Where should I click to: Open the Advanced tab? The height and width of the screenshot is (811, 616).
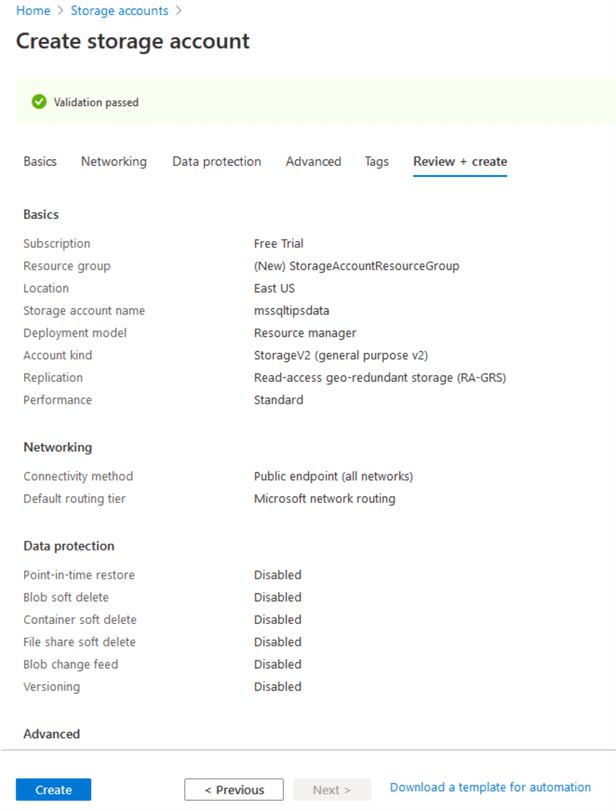point(313,161)
